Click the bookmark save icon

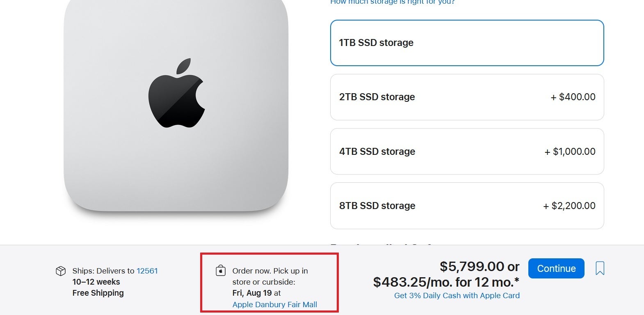point(600,268)
